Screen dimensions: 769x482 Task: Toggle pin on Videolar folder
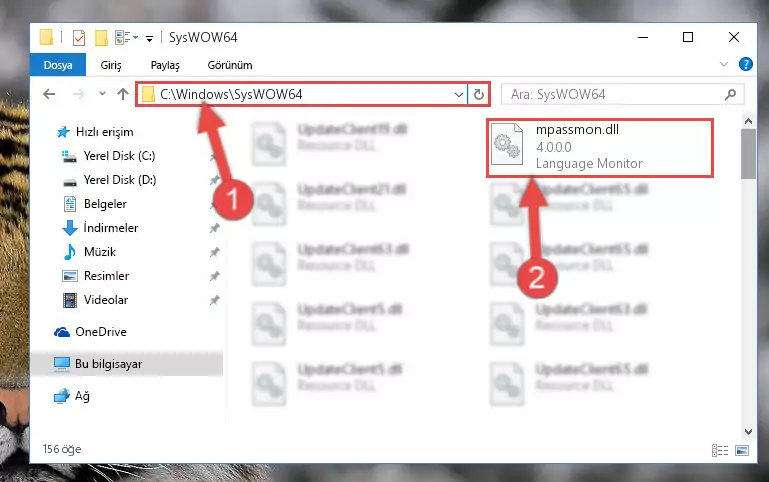pos(214,300)
